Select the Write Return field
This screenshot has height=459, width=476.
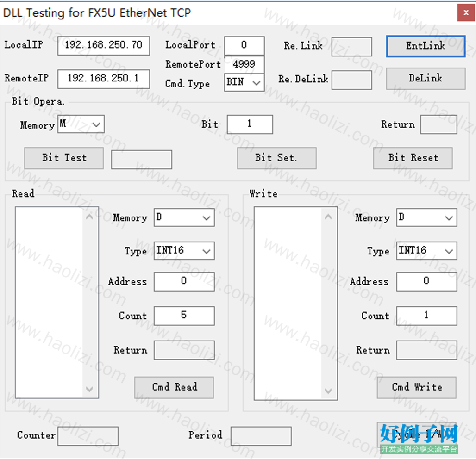coord(426,350)
